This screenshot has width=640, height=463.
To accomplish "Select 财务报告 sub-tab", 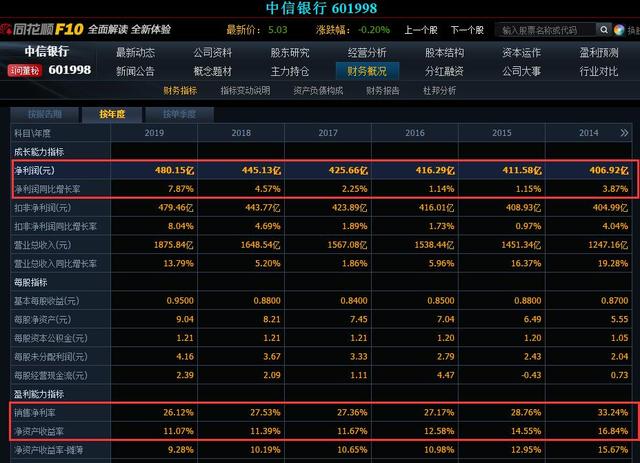I will 382,91.
